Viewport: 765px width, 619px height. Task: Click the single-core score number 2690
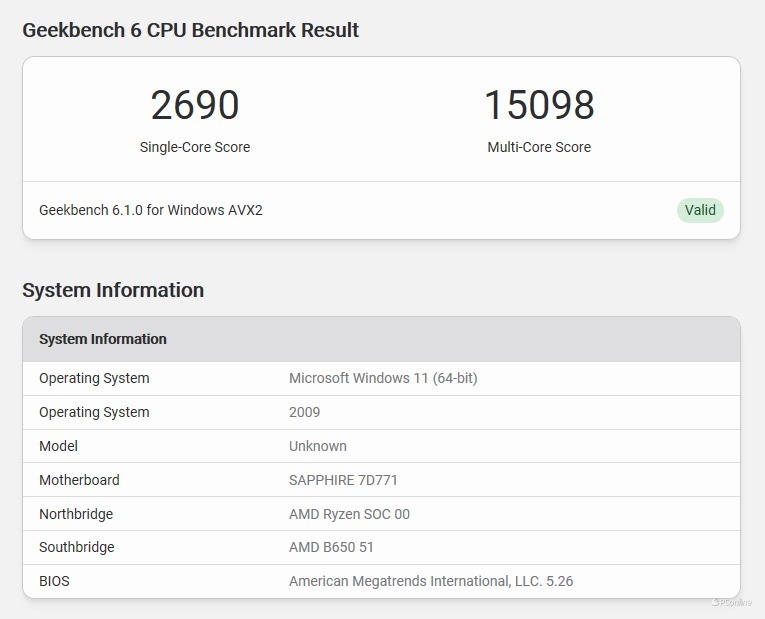195,105
